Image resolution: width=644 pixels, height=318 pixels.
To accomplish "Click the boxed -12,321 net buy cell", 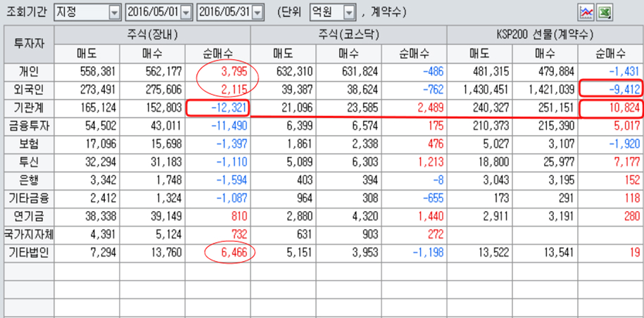I will [219, 108].
